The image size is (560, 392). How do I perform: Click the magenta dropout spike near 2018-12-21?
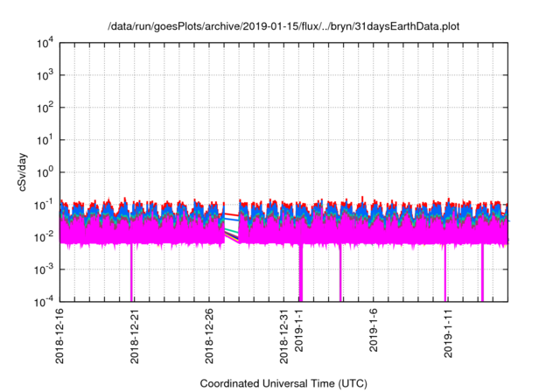(131, 273)
